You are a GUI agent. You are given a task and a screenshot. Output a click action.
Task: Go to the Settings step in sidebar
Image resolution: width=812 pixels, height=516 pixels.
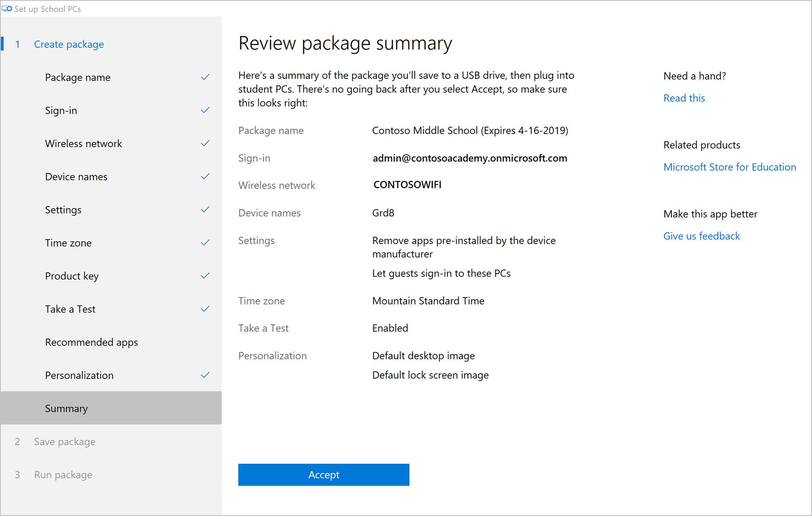coord(63,210)
